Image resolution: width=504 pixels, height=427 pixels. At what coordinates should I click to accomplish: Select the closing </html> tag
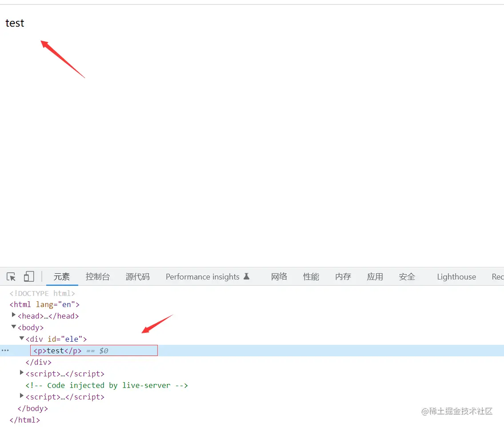point(25,420)
